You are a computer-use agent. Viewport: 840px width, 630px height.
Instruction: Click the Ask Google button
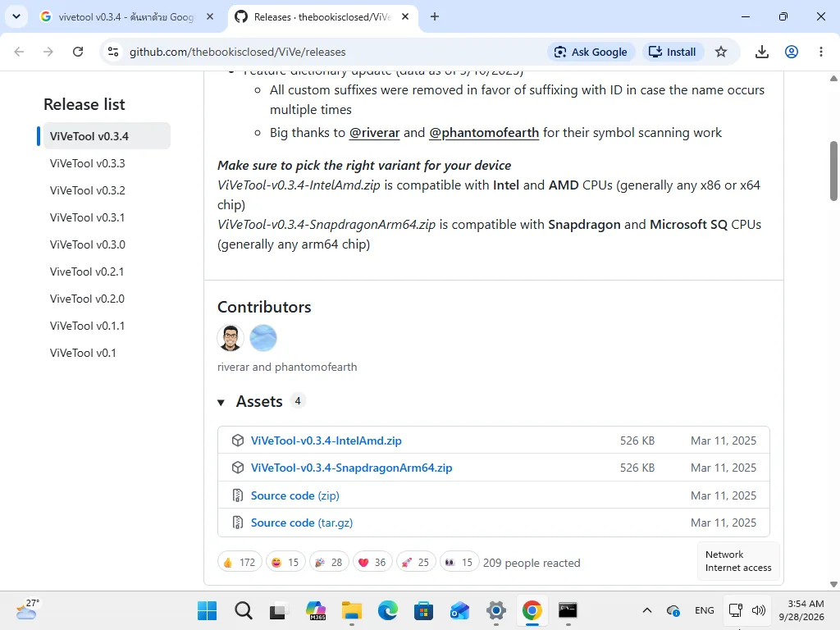tap(591, 52)
